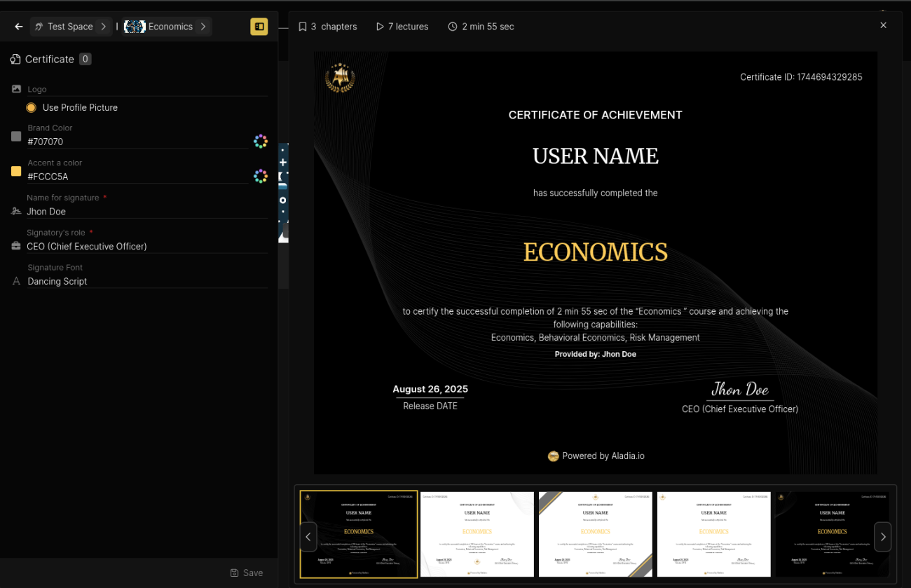Close the certificate preview panel
This screenshot has height=588, width=911.
[883, 25]
